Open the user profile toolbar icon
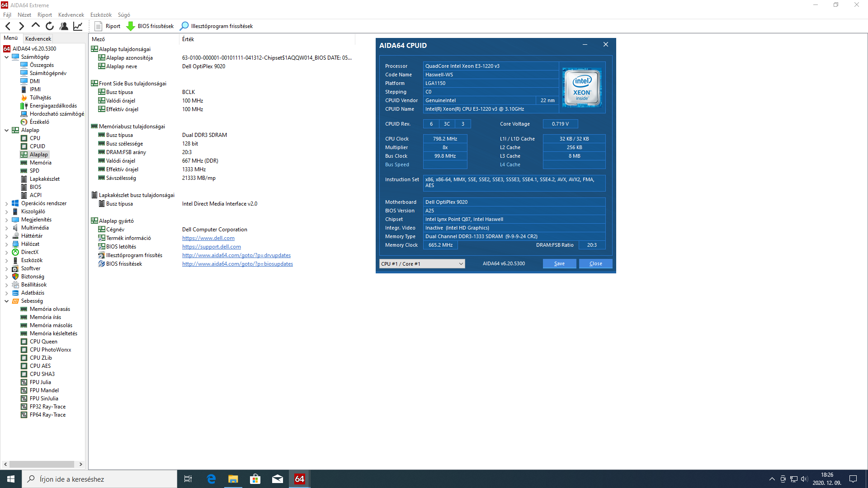This screenshot has height=488, width=868. coord(64,26)
